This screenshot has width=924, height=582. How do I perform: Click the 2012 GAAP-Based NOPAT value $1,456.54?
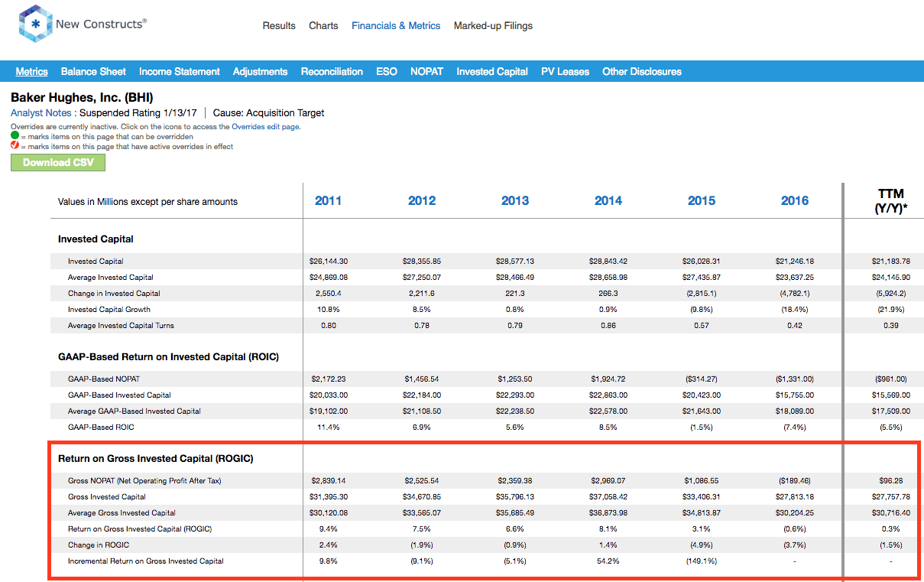(422, 379)
